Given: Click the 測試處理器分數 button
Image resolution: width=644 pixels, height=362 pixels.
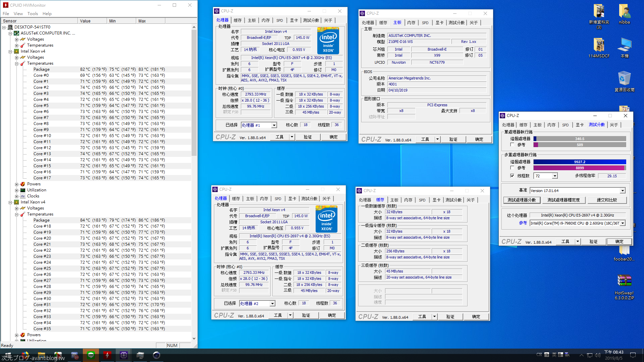Looking at the screenshot, I should coord(522,200).
